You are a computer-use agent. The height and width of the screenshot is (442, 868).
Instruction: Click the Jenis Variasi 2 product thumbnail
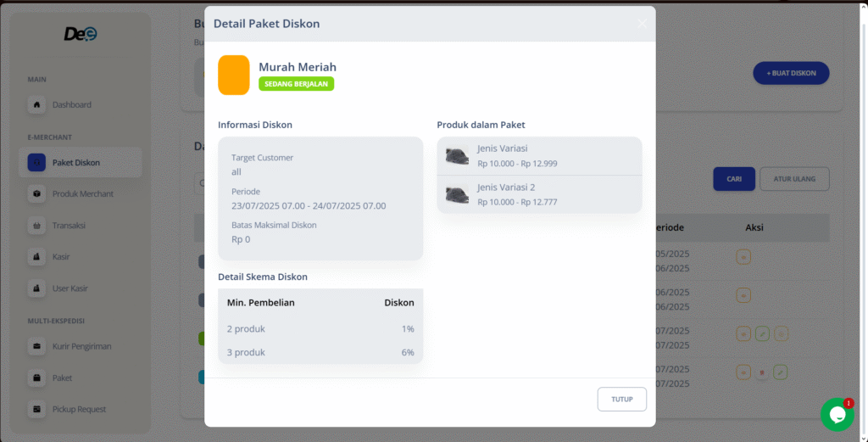pyautogui.click(x=457, y=194)
